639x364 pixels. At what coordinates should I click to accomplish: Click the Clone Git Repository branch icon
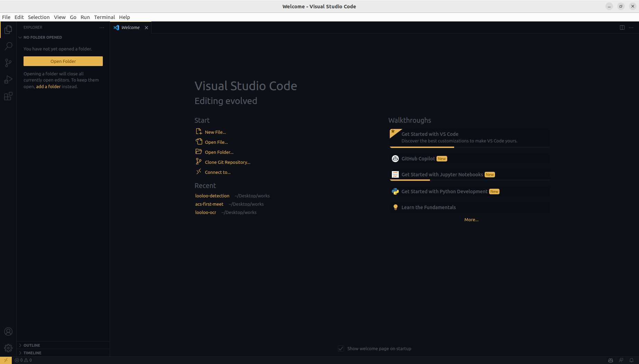pyautogui.click(x=199, y=162)
